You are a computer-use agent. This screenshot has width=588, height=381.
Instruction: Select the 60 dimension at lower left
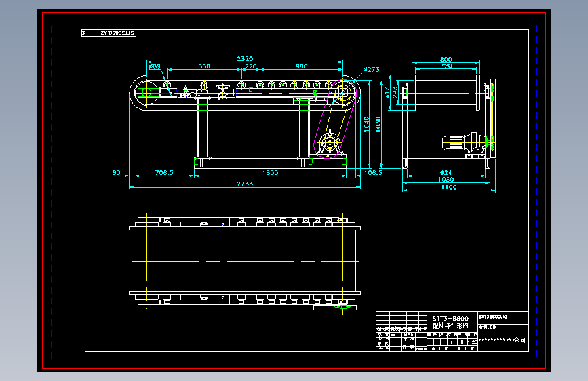coord(116,172)
